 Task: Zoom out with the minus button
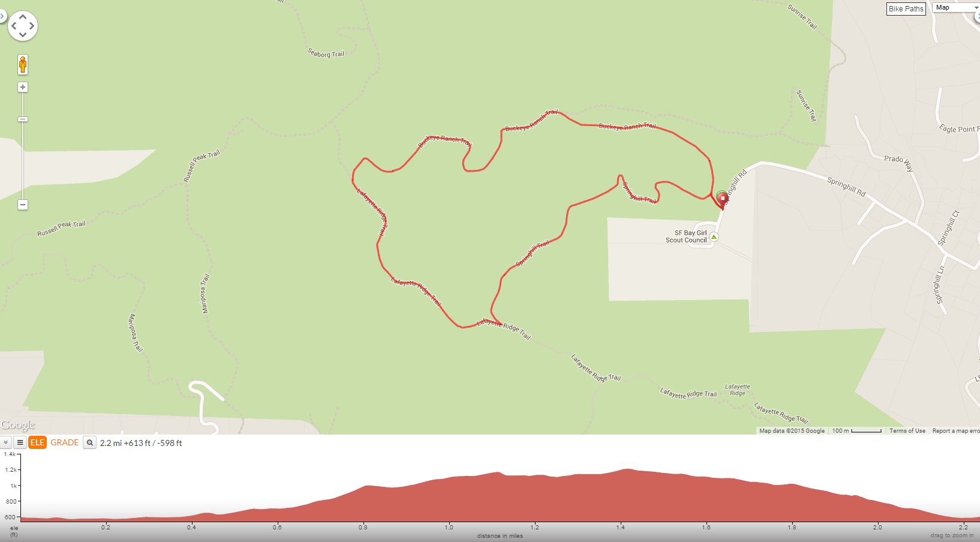click(23, 205)
